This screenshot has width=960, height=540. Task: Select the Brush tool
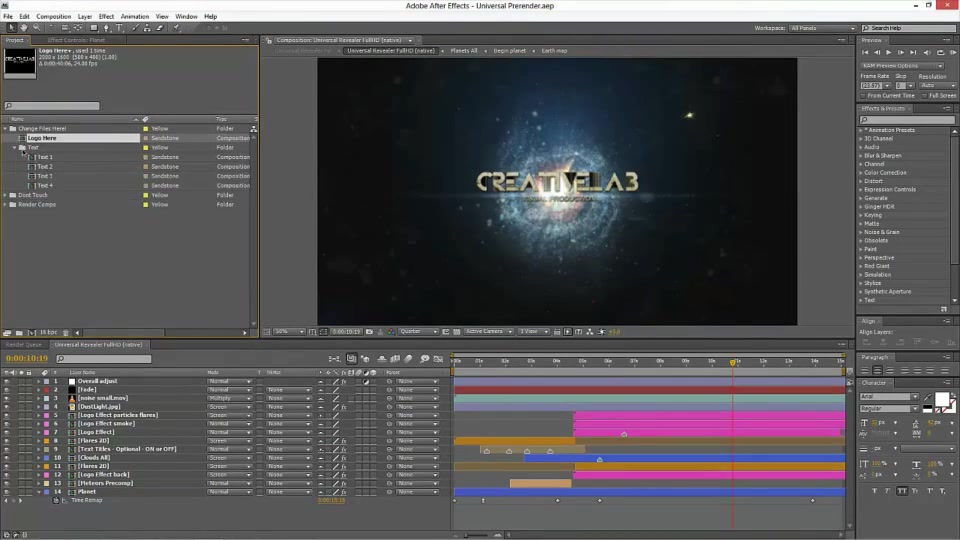(135, 28)
